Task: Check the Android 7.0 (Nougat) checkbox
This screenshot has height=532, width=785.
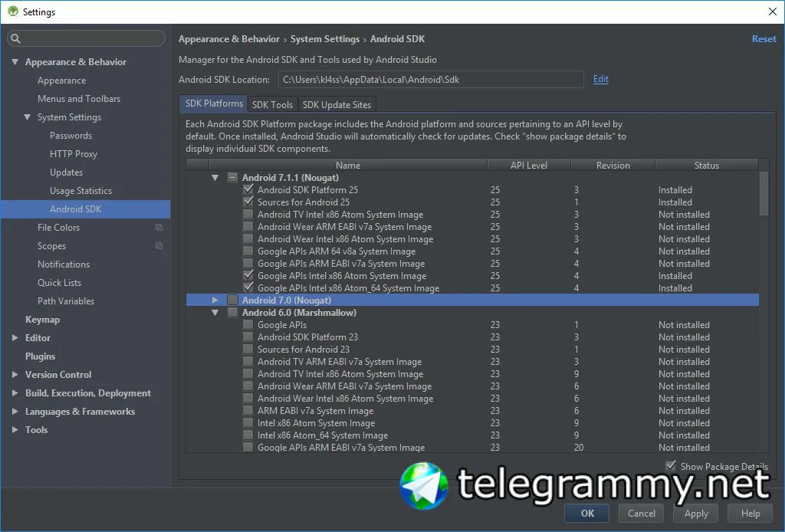Action: coord(232,300)
